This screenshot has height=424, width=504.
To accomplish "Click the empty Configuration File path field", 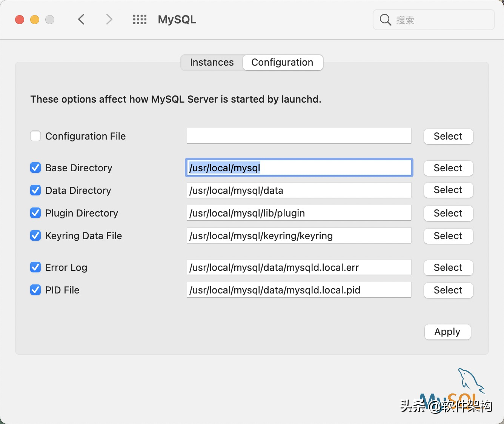I will point(299,136).
